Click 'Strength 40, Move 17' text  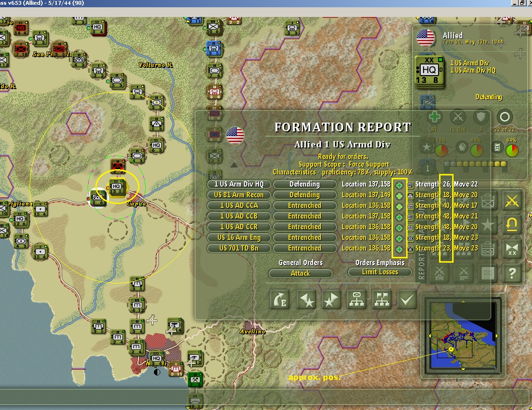(446, 205)
